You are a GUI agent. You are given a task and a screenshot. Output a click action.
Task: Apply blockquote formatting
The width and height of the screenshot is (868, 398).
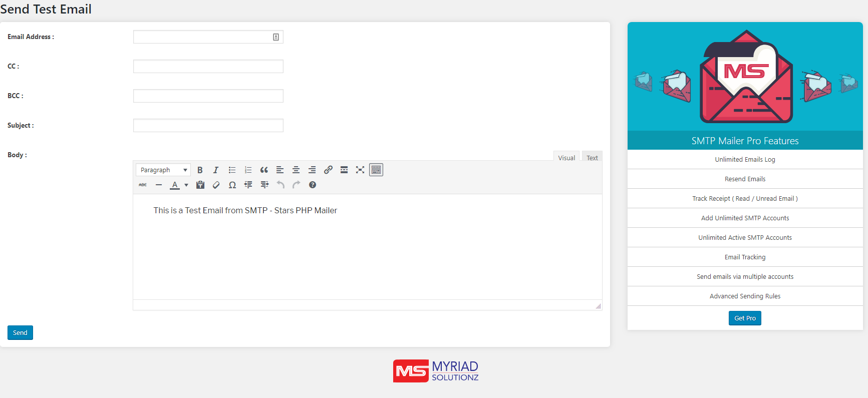coord(264,170)
